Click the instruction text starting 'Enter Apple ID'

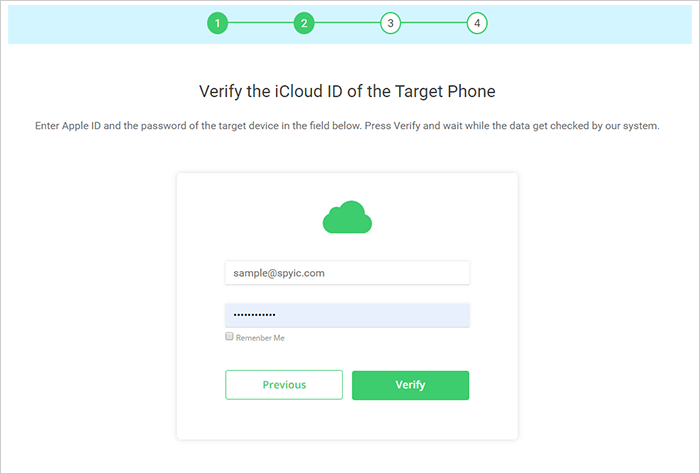[x=347, y=126]
